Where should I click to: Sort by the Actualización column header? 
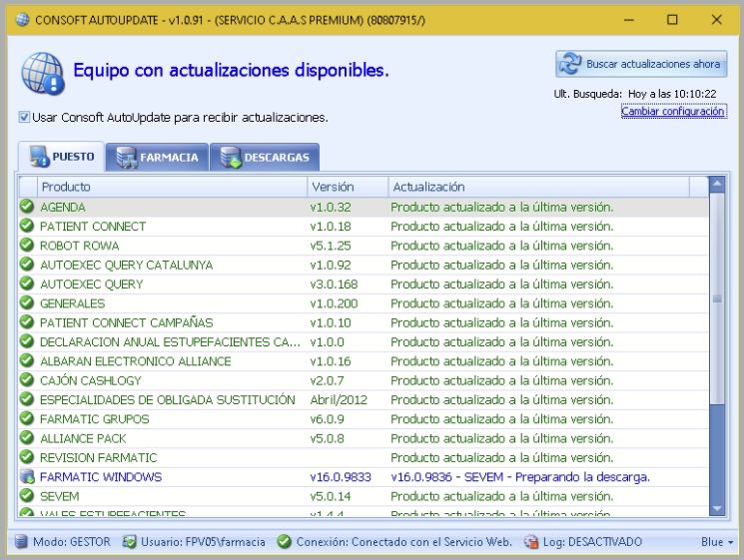point(538,187)
